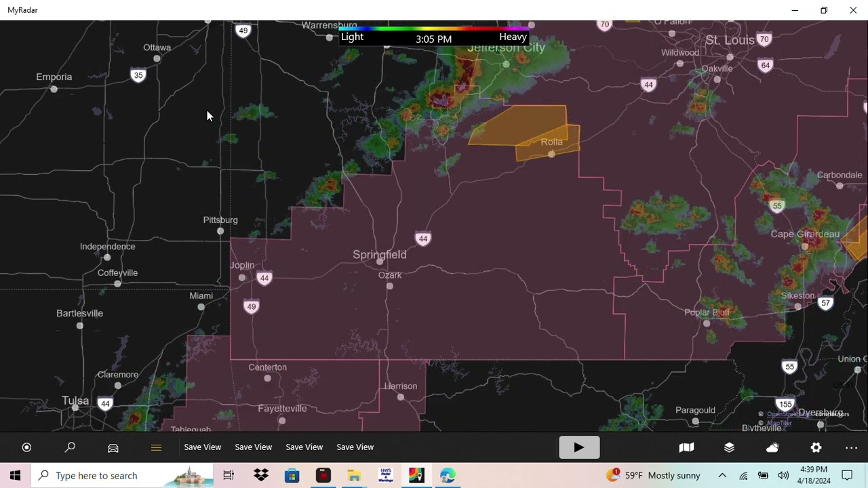Screen dimensions: 868x488
Task: Click the Harrison city label
Action: click(401, 386)
